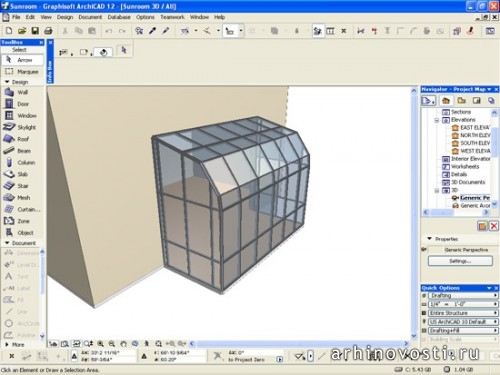Viewport: 500px width, 375px height.
Task: Click the horizontal scrollbar below 3D view
Action: [x=299, y=343]
